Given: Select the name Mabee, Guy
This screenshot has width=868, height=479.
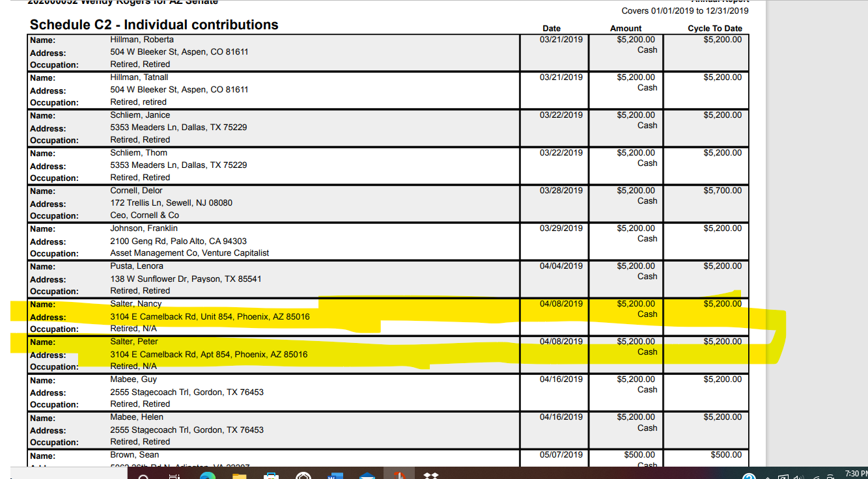Looking at the screenshot, I should click(x=133, y=379).
